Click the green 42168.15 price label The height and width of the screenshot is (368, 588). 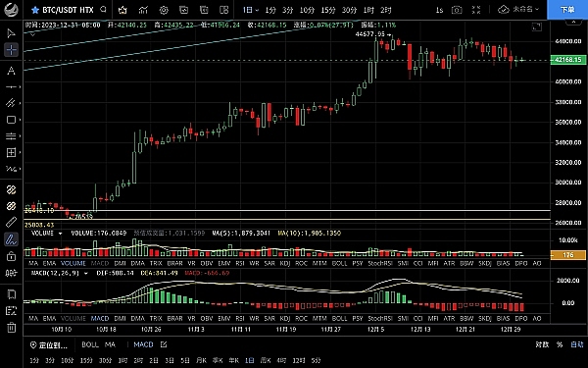pos(567,60)
